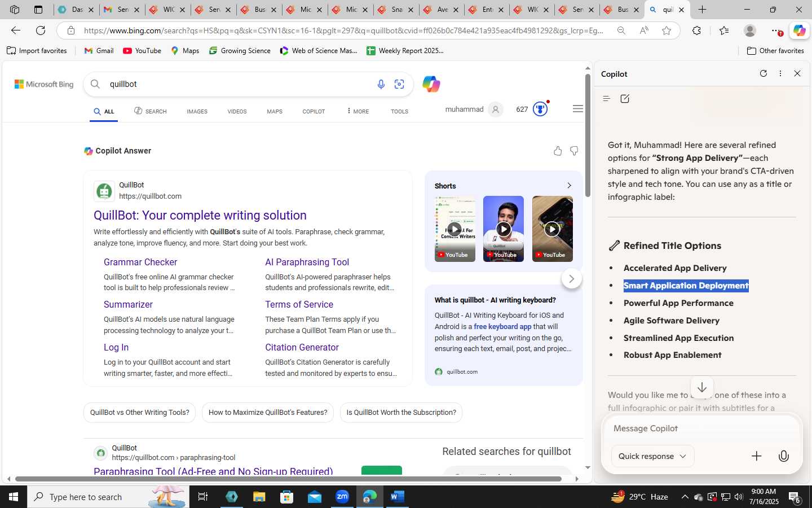Open Copilot conversation history list icon
812x508 pixels.
pyautogui.click(x=606, y=99)
